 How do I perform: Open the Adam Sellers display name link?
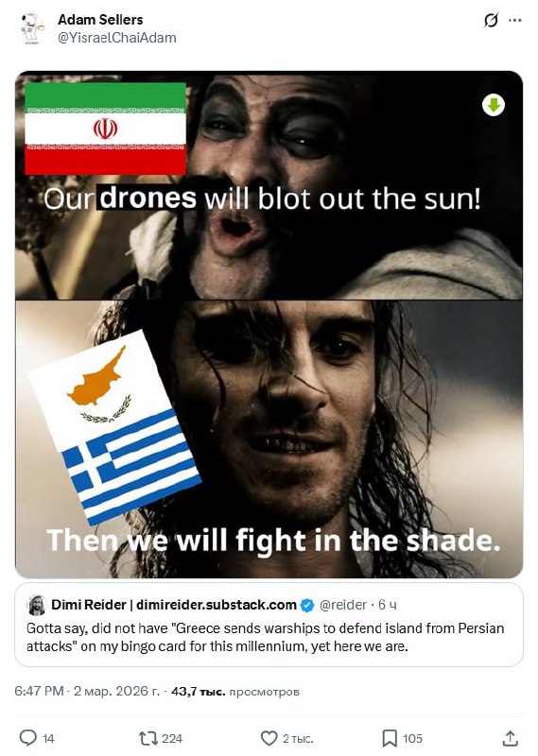pos(100,20)
